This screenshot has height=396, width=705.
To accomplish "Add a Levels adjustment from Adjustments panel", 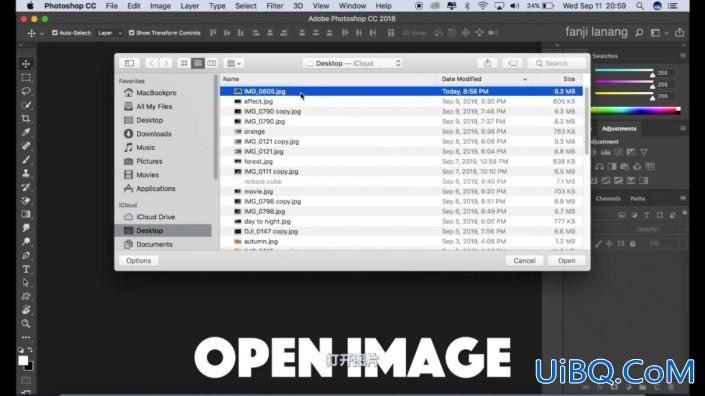I will (606, 152).
